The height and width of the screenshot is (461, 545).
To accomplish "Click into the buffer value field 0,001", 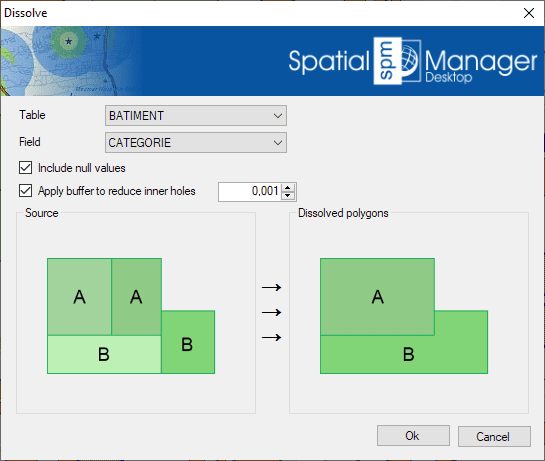I will click(250, 191).
